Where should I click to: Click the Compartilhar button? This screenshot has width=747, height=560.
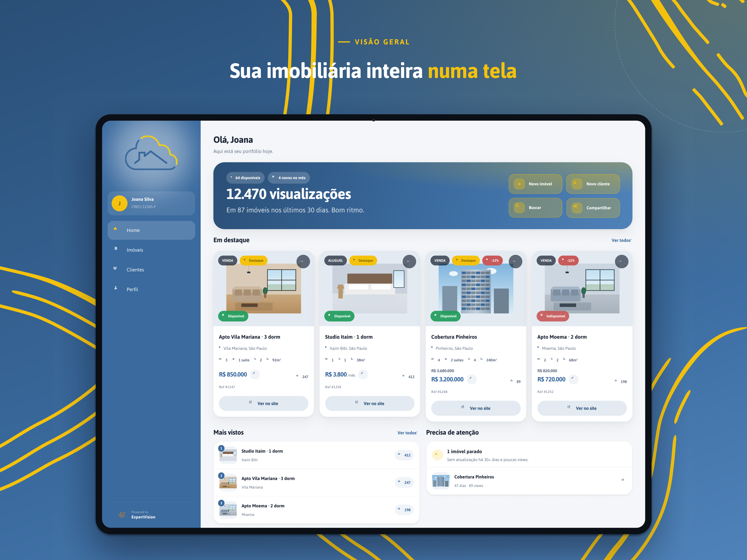(x=593, y=208)
